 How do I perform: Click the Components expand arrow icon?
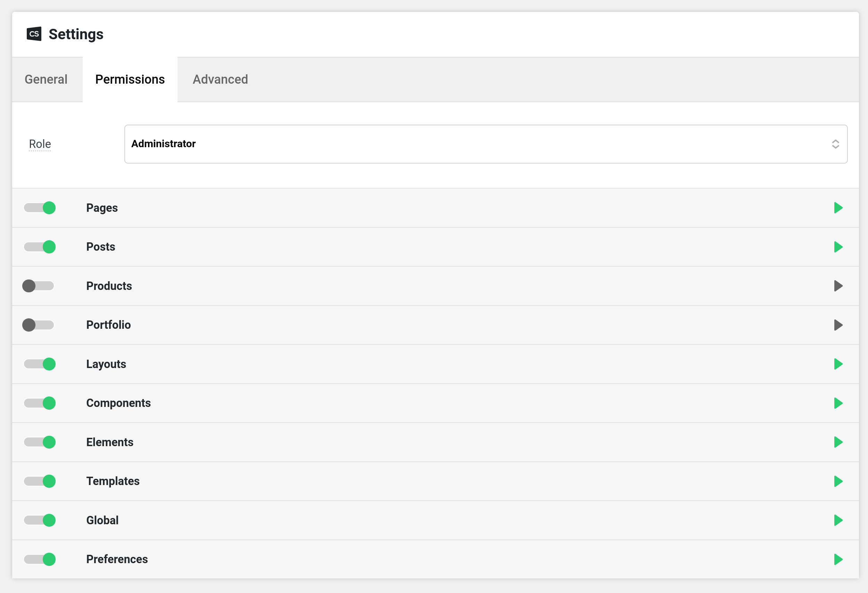point(838,403)
